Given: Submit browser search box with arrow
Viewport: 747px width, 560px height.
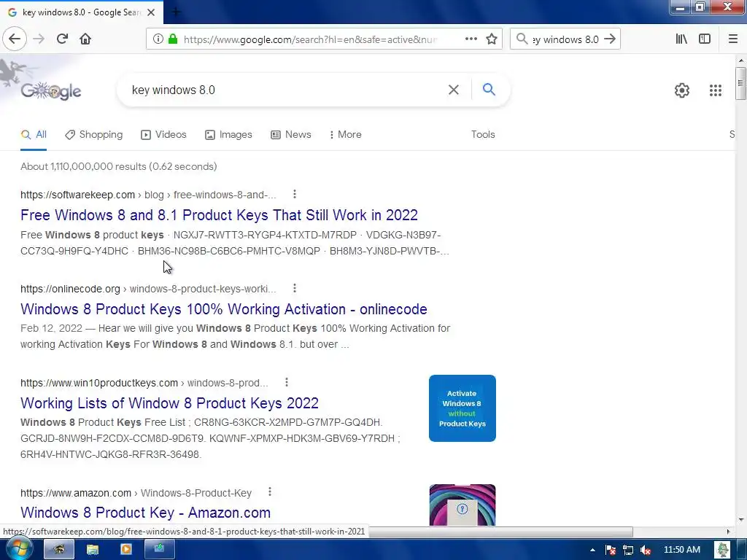Looking at the screenshot, I should coord(610,39).
